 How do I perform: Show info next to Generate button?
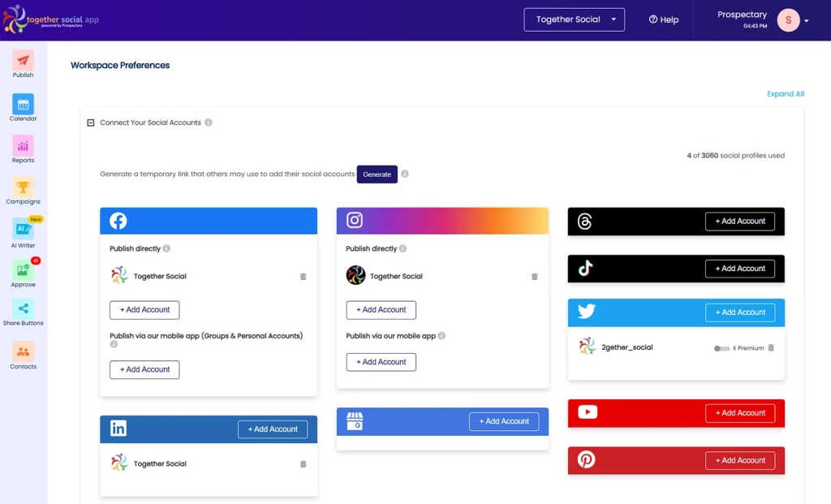point(405,174)
